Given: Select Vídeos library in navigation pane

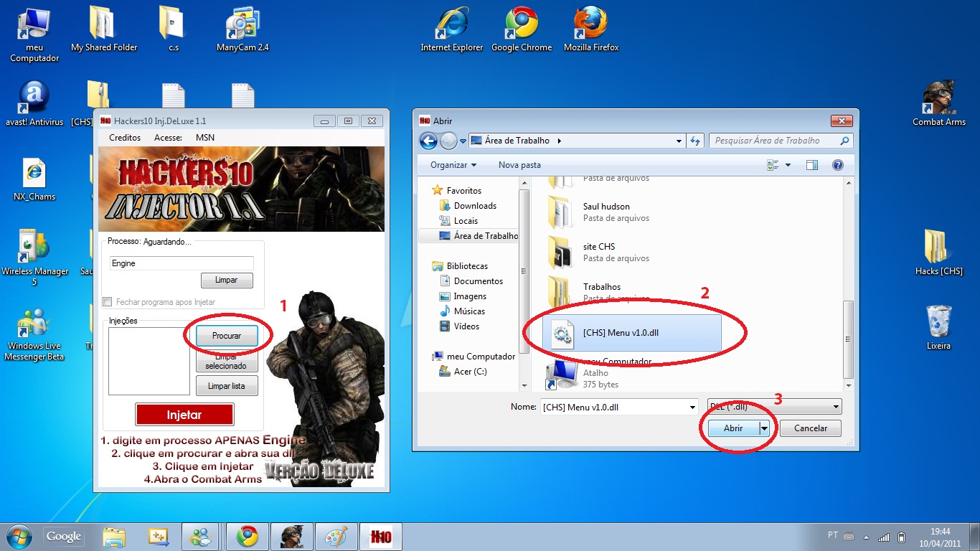Looking at the screenshot, I should coord(459,326).
